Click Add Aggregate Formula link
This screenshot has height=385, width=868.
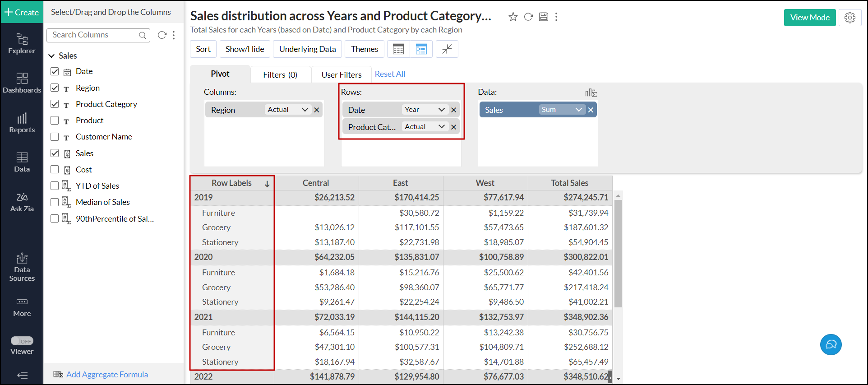107,375
